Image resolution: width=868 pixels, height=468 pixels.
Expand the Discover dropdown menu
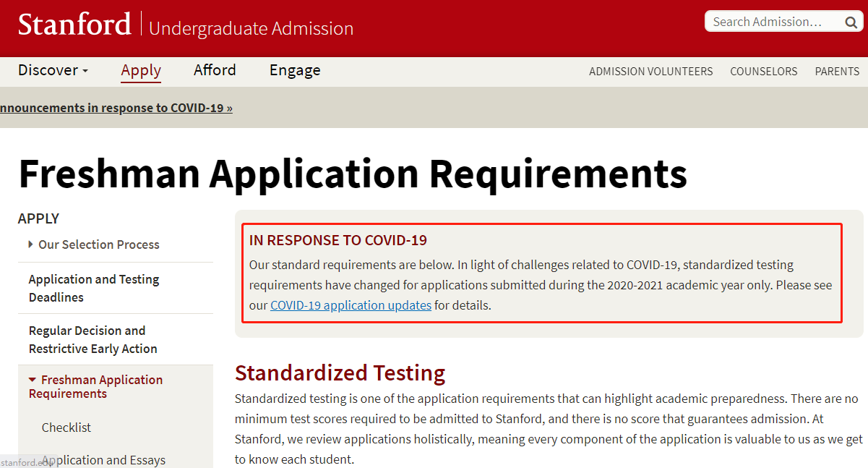(x=53, y=70)
